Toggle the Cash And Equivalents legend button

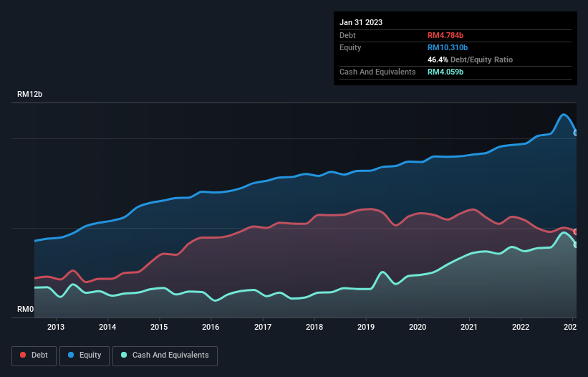point(165,355)
